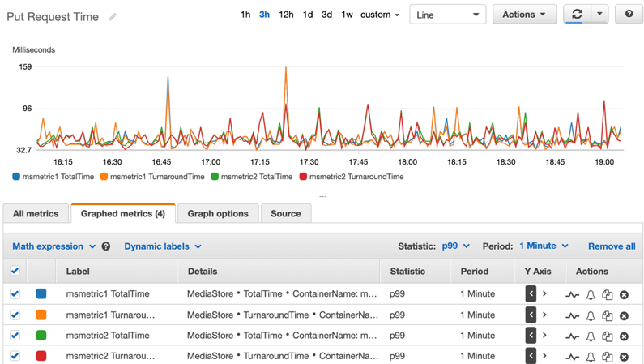Set msmetric1 TotalTime to left Y axis

point(531,293)
